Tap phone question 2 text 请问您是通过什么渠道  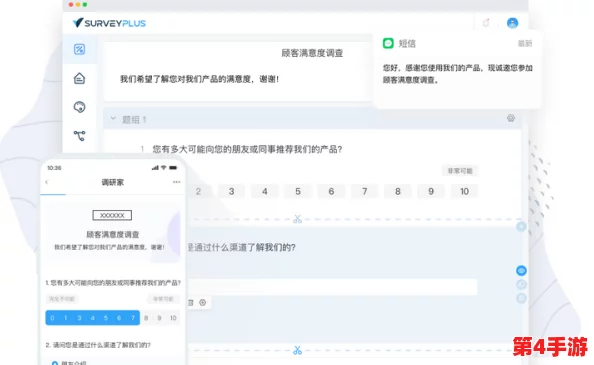pos(98,345)
